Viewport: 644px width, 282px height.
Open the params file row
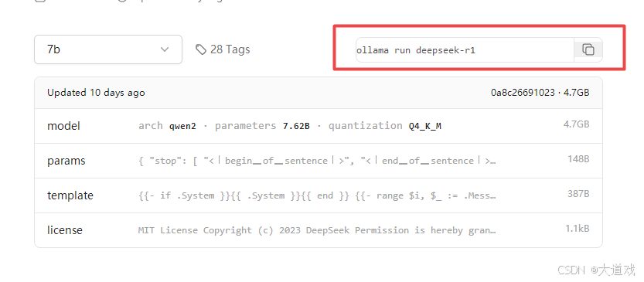pos(319,161)
